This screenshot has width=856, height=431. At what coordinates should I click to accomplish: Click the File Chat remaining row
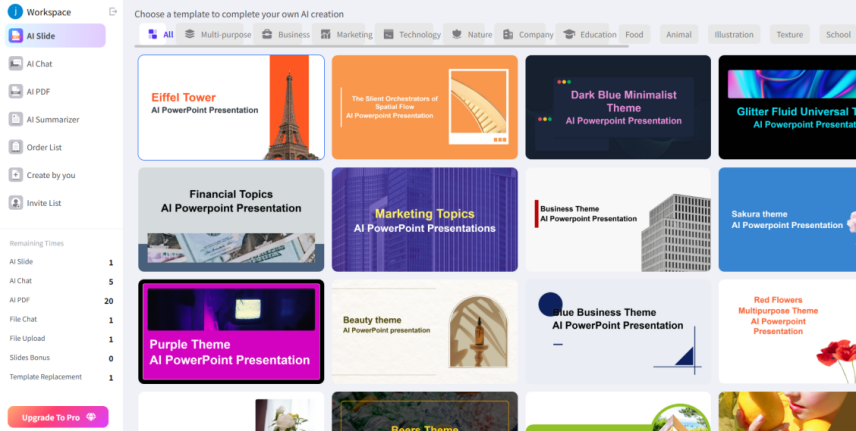[61, 320]
